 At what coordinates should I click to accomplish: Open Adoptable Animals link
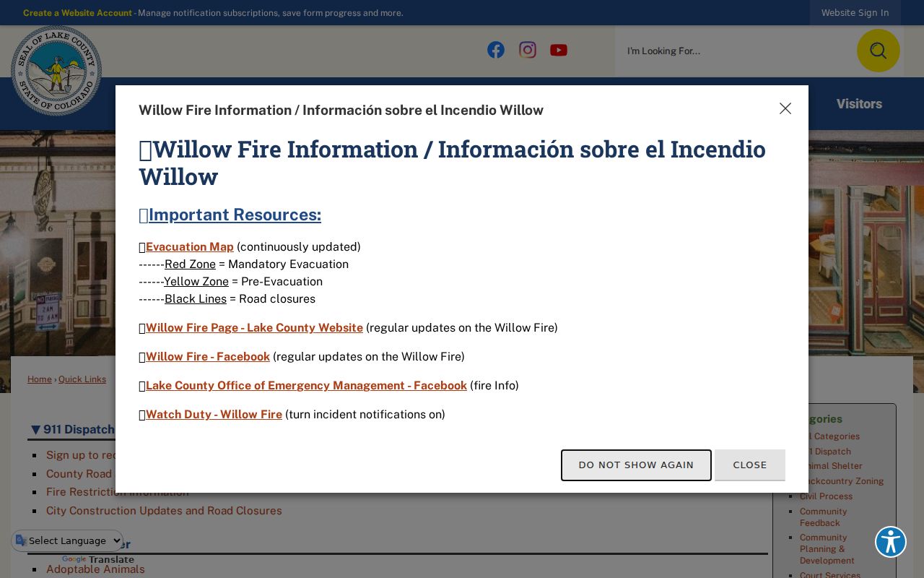point(95,569)
